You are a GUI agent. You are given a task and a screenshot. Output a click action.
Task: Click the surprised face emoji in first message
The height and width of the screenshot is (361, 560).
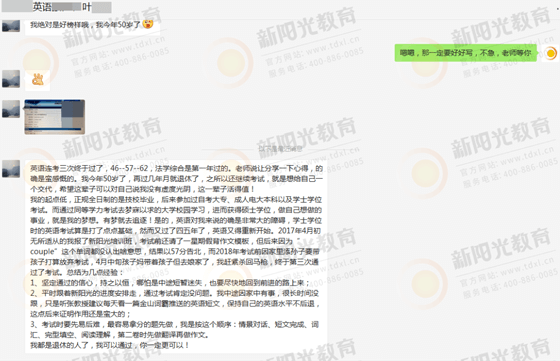(148, 24)
